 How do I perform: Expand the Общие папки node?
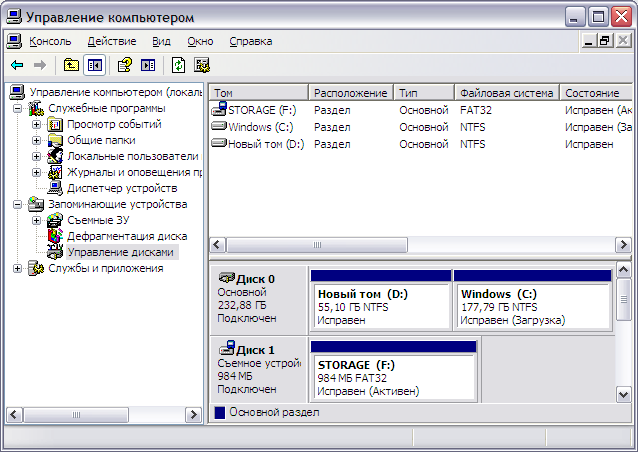[x=36, y=140]
